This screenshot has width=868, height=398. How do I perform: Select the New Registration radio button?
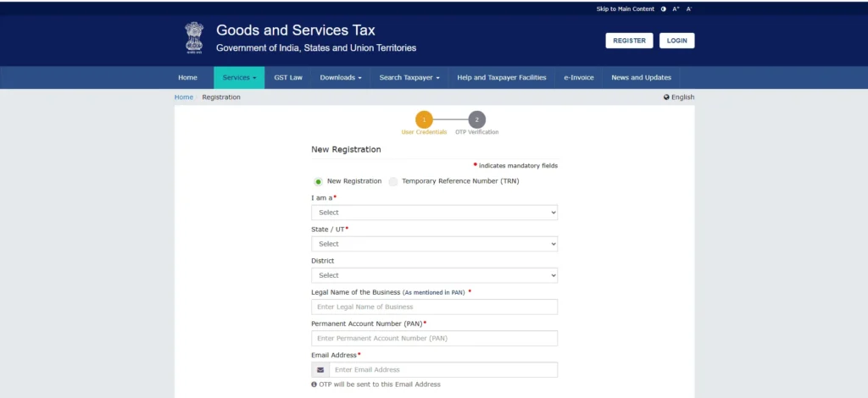[x=319, y=181]
